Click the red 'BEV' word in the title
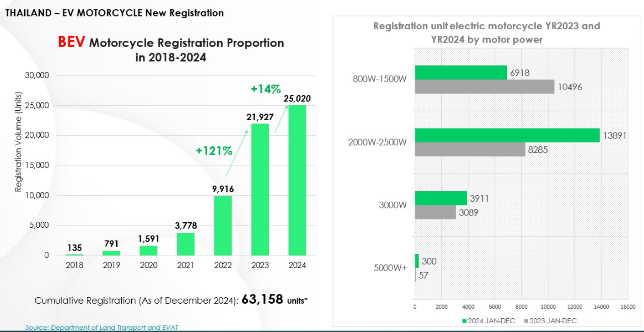 (x=71, y=42)
